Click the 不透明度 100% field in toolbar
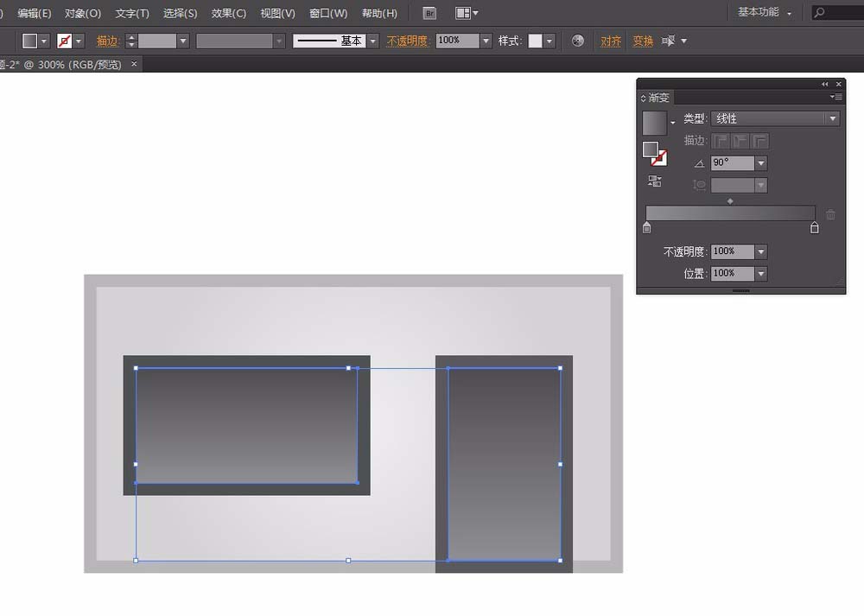 pyautogui.click(x=457, y=41)
